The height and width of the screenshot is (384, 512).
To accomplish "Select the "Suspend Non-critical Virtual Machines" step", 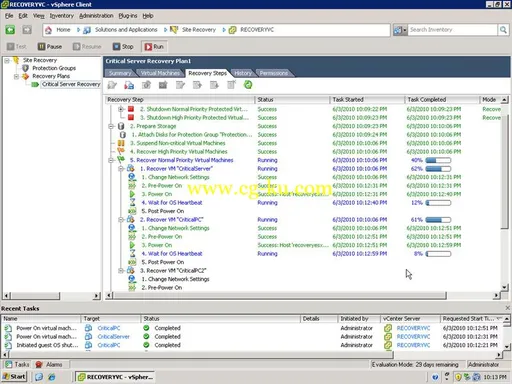I will [177, 143].
